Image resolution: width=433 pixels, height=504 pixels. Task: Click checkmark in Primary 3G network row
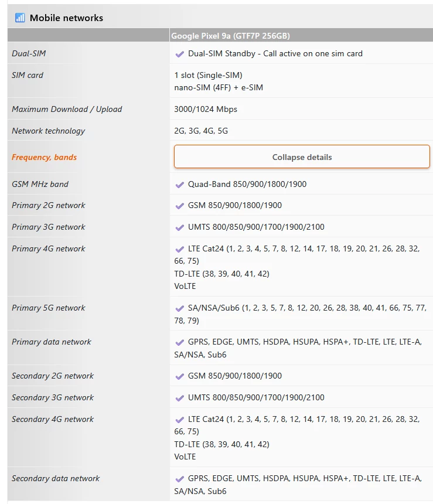tap(180, 227)
